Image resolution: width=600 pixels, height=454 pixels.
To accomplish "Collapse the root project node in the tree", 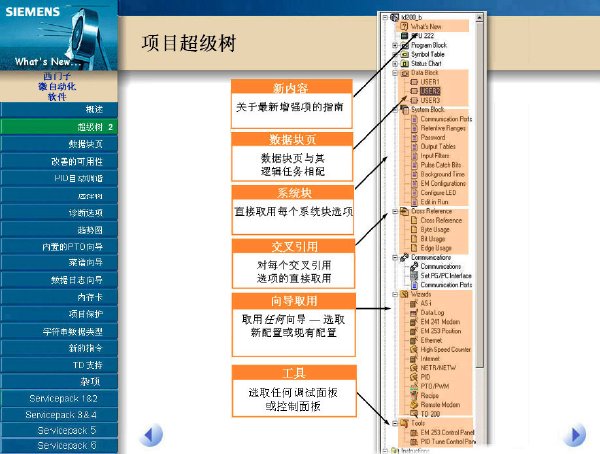I will 385,17.
